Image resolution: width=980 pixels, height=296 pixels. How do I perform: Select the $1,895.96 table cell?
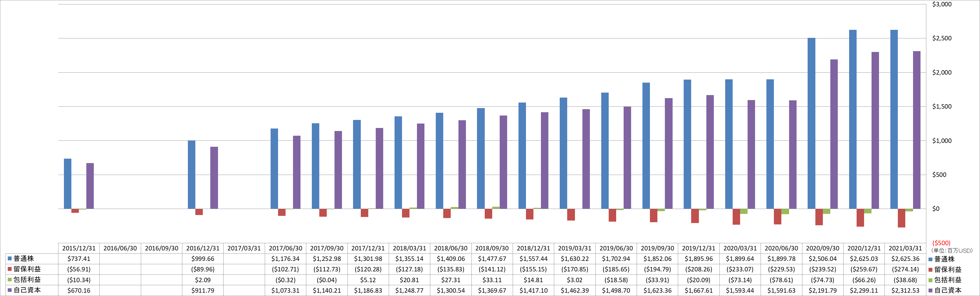pyautogui.click(x=698, y=259)
